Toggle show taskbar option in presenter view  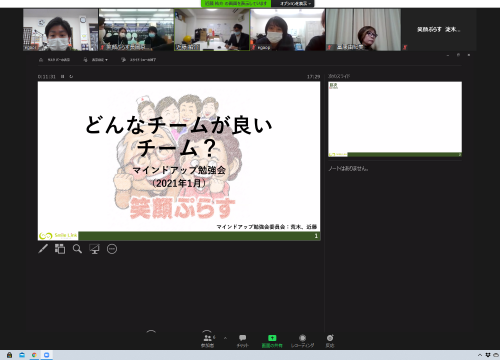click(55, 60)
